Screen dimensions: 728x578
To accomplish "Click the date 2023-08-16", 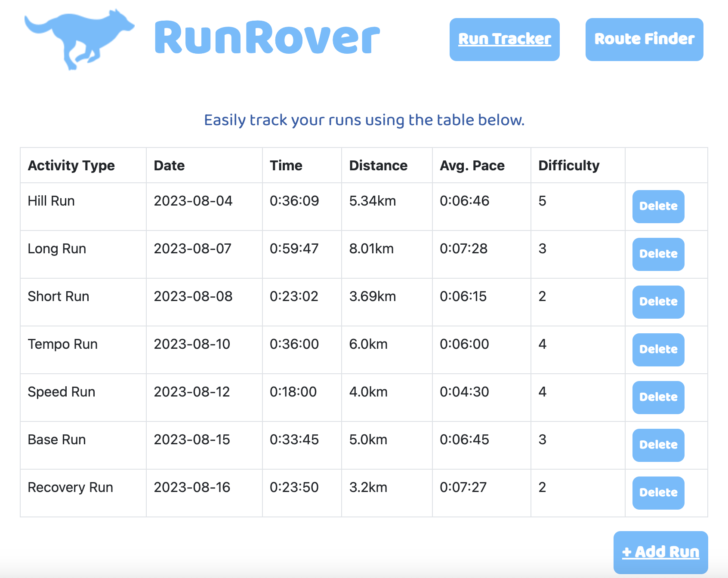I will [x=192, y=487].
